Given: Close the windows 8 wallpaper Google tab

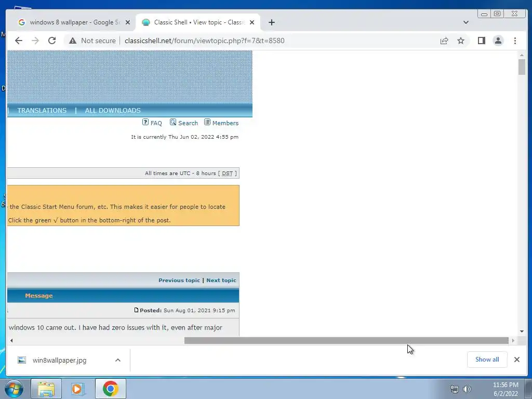Looking at the screenshot, I should coord(128,22).
